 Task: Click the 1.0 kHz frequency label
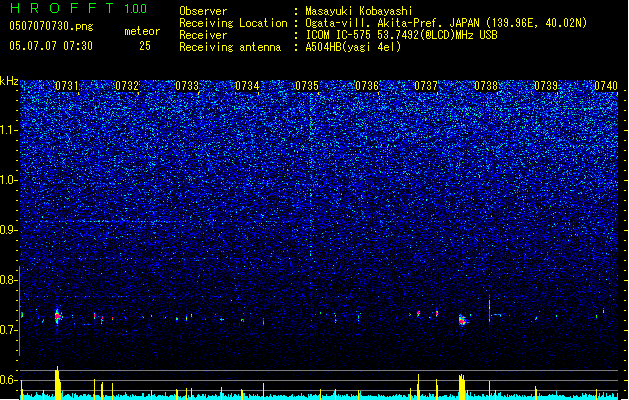[x=8, y=180]
